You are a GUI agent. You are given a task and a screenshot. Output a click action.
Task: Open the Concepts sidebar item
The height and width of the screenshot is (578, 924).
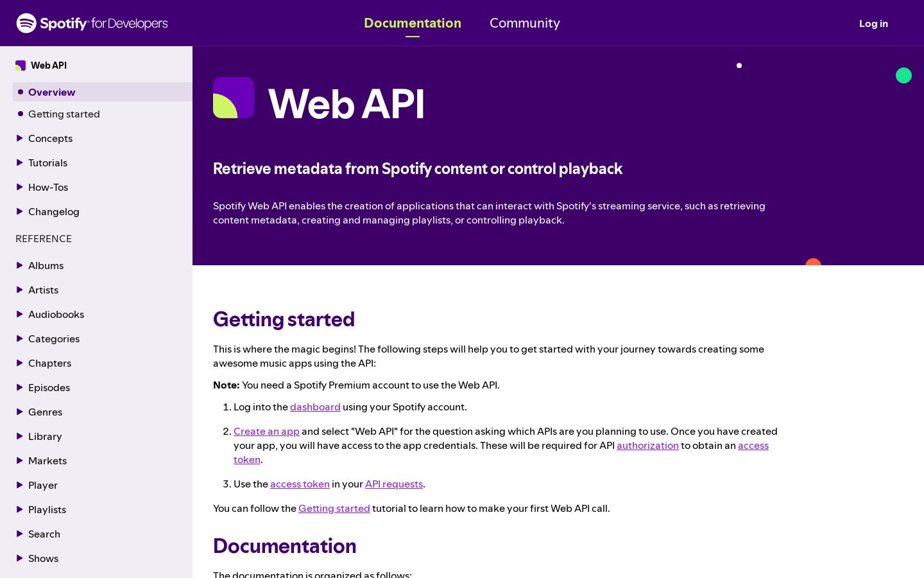tap(50, 138)
